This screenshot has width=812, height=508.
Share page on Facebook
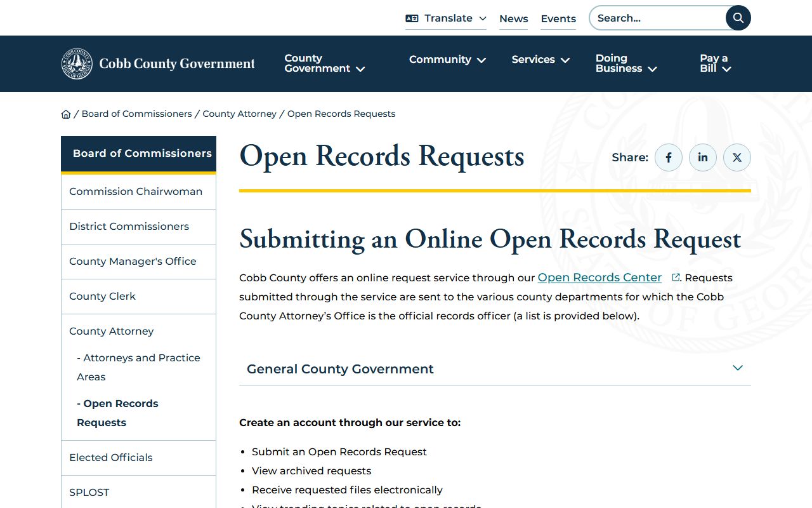[669, 157]
